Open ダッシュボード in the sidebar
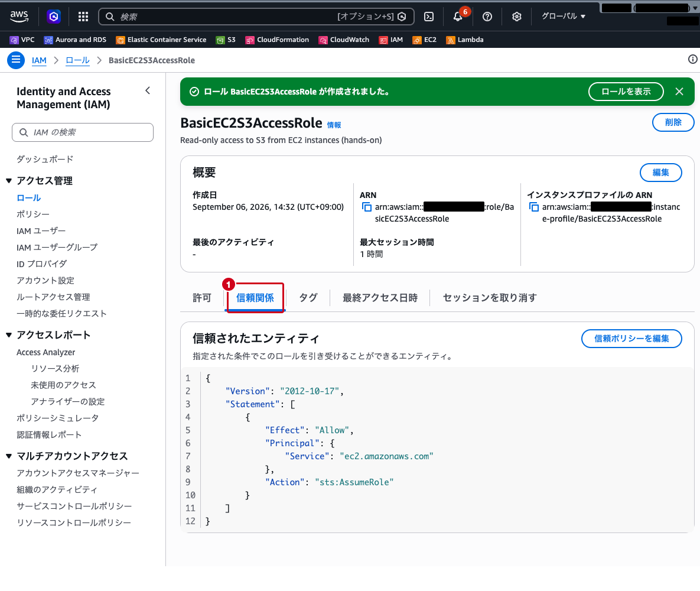Image resolution: width=700 pixels, height=591 pixels. [45, 159]
